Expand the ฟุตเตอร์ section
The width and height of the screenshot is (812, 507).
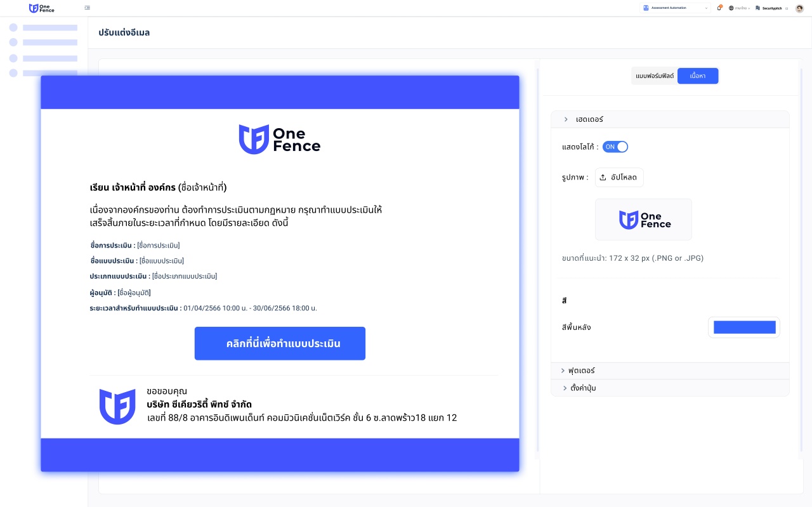pos(670,371)
